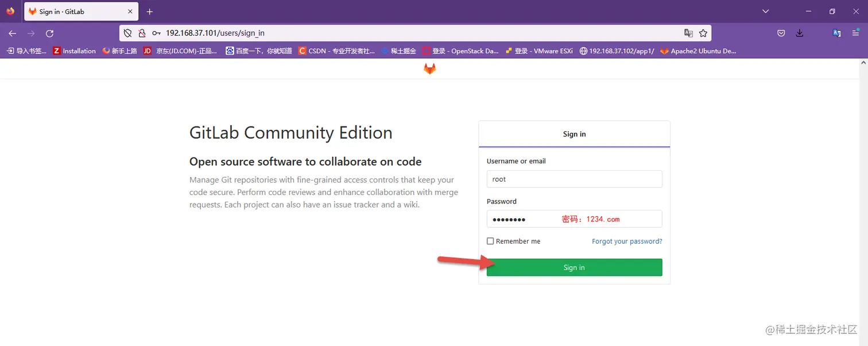Screen dimensions: 868x346
Task: Open the 新手上路 bookmark
Action: 119,51
